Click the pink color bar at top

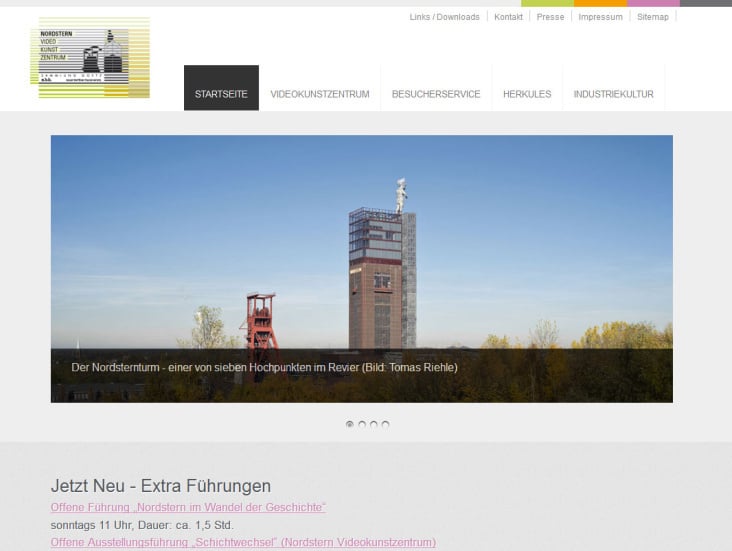(x=654, y=3)
